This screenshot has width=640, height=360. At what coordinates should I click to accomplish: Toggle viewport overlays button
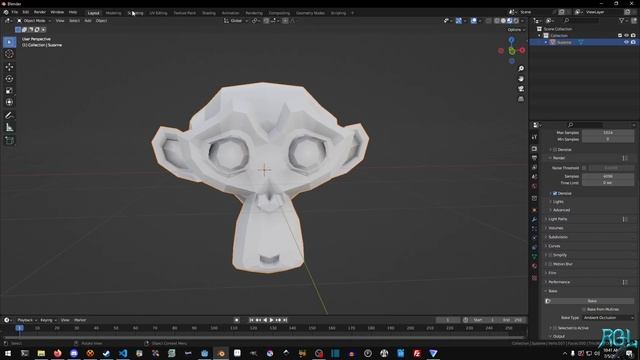pos(473,20)
